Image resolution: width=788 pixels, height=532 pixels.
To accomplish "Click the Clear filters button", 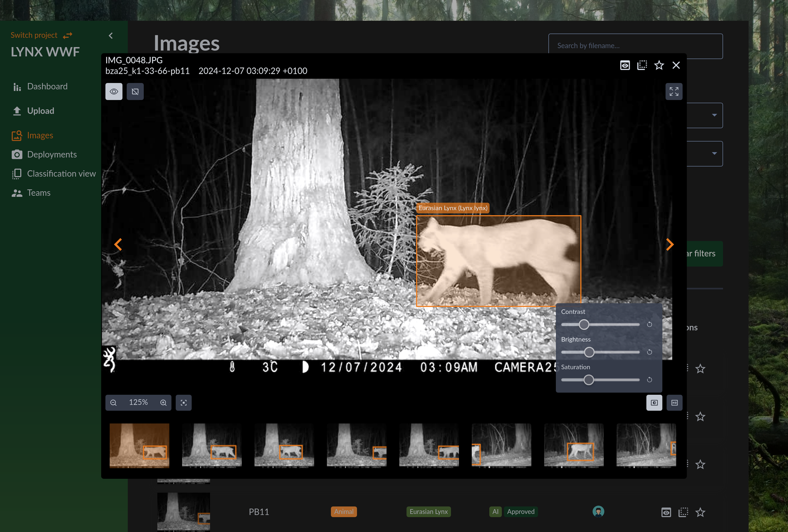I will tap(705, 254).
